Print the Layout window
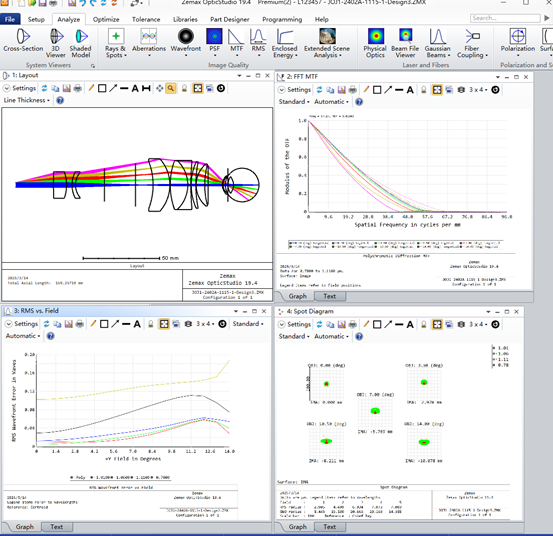The image size is (553, 536). pos(78,88)
